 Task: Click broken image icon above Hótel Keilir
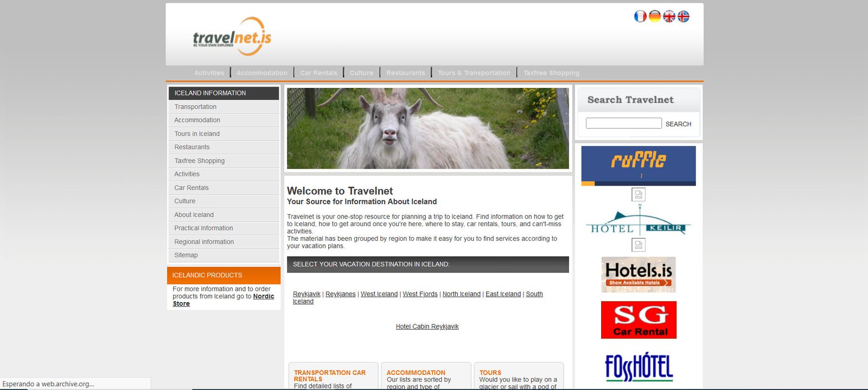pos(639,194)
